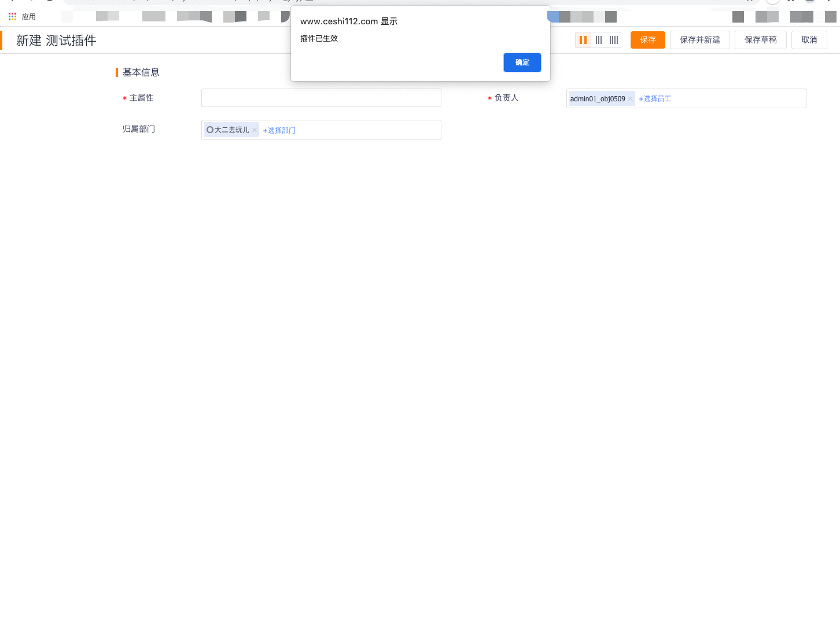Cancel the form with 取消
This screenshot has height=624, width=840.
pyautogui.click(x=809, y=40)
